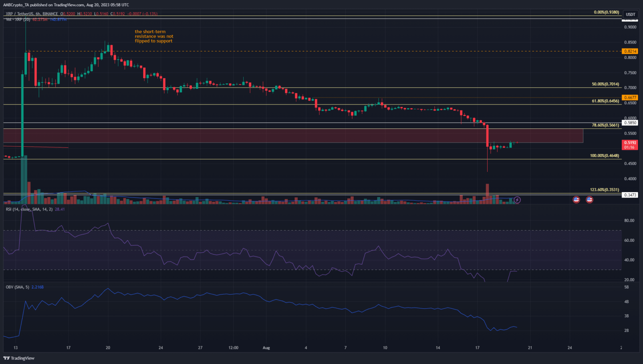Image resolution: width=643 pixels, height=364 pixels.
Task: Click the orange 0.6677 price level label
Action: pos(630,97)
